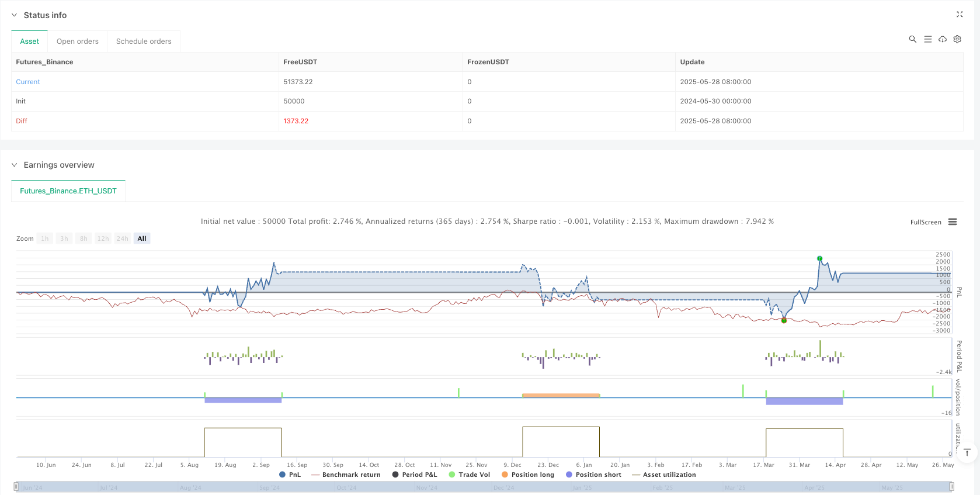Collapse the Earnings overview section
This screenshot has width=980, height=495.
[15, 165]
